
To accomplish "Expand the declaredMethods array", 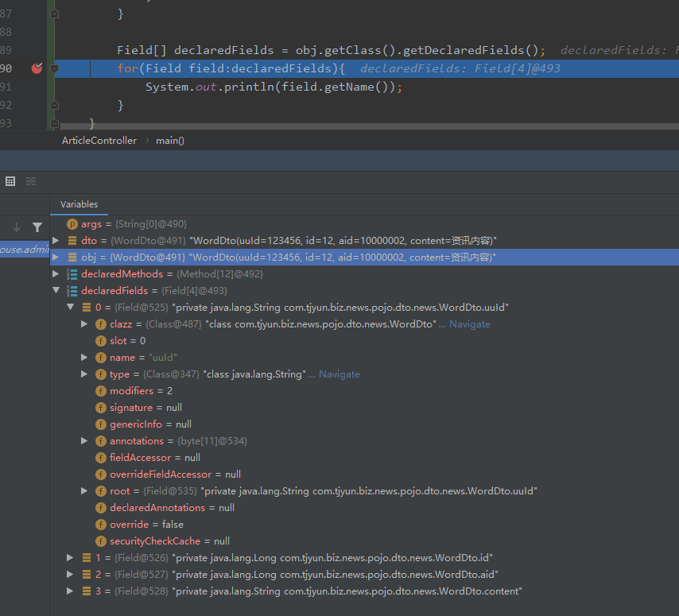I will [x=56, y=274].
